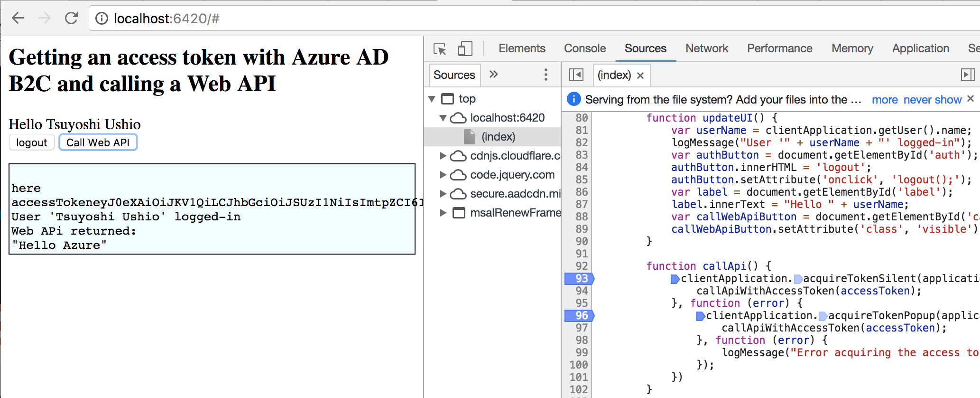Set a breakpoint on line number 80

582,118
